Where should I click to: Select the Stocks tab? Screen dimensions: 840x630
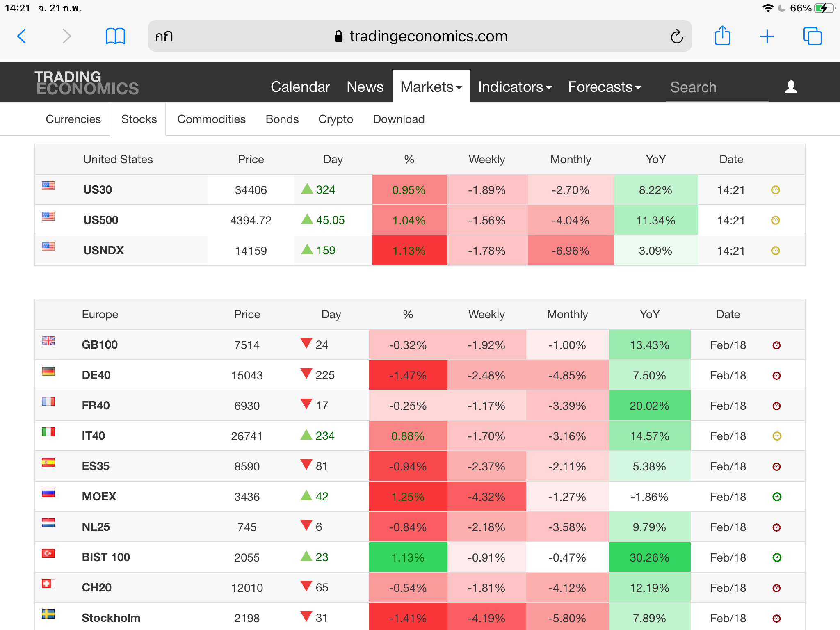coord(139,119)
